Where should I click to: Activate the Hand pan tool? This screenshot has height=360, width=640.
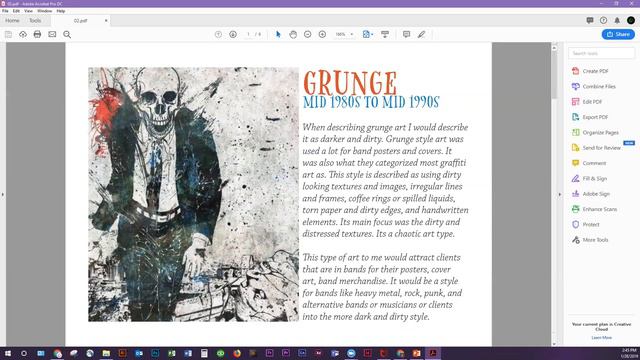tap(293, 34)
